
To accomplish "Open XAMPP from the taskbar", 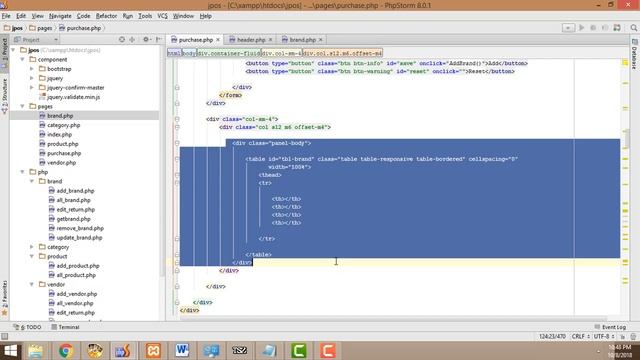I will (153, 351).
